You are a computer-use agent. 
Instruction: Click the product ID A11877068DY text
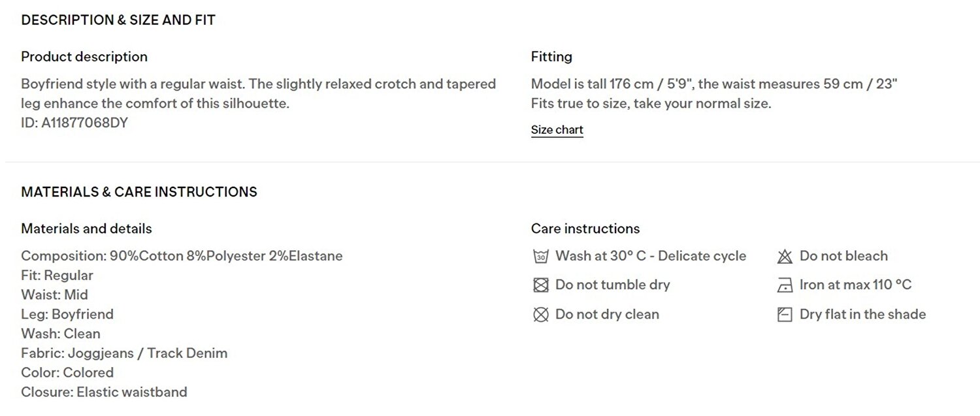[74, 123]
